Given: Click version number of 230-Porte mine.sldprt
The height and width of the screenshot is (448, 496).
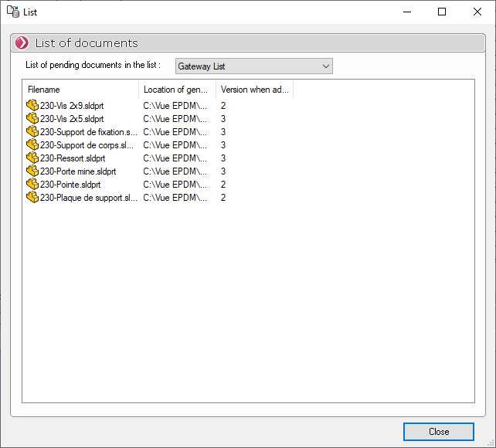Looking at the screenshot, I should click(x=223, y=171).
